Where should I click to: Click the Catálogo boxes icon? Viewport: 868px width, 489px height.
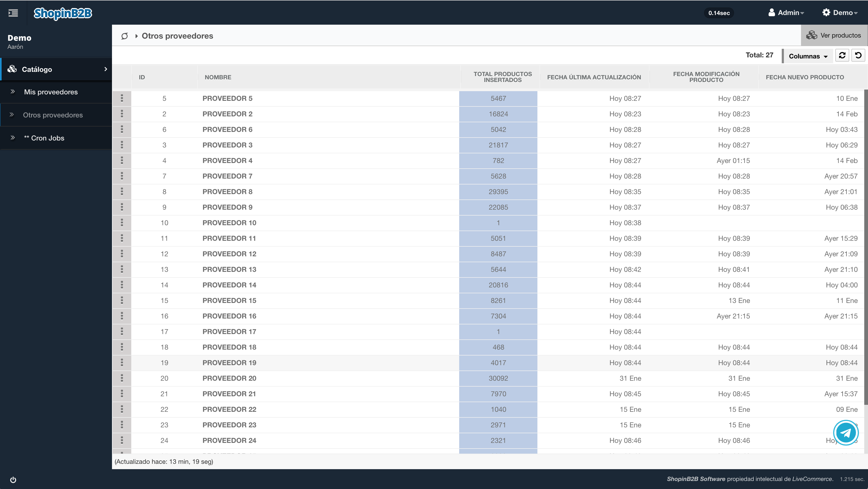click(x=12, y=69)
